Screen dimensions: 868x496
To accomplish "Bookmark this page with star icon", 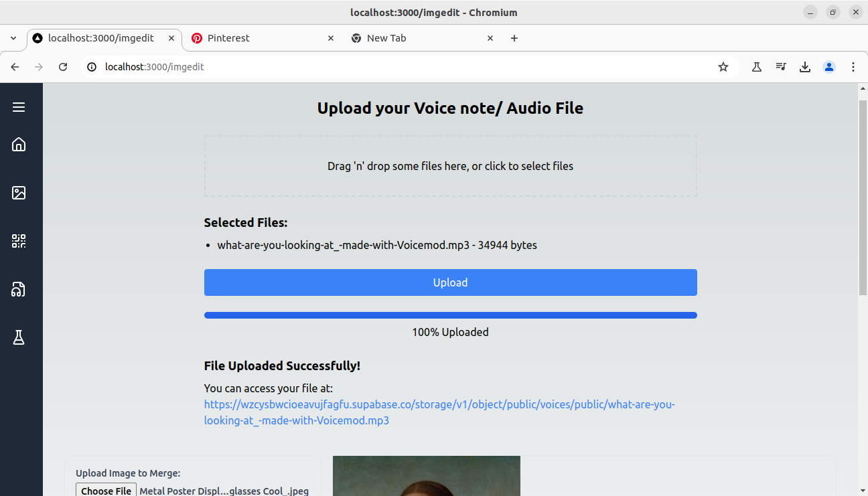I will 723,67.
